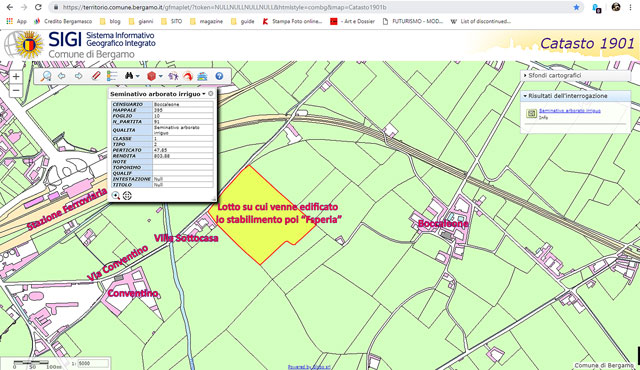Screen dimensions: 640x370
Task: Click the binoculars search tool
Action: tap(129, 76)
